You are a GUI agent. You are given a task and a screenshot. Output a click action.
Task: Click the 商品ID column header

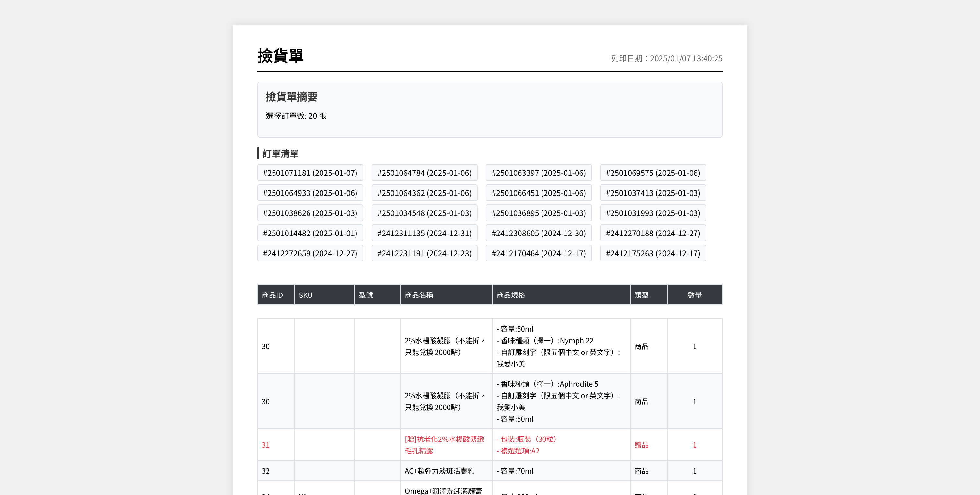point(276,295)
